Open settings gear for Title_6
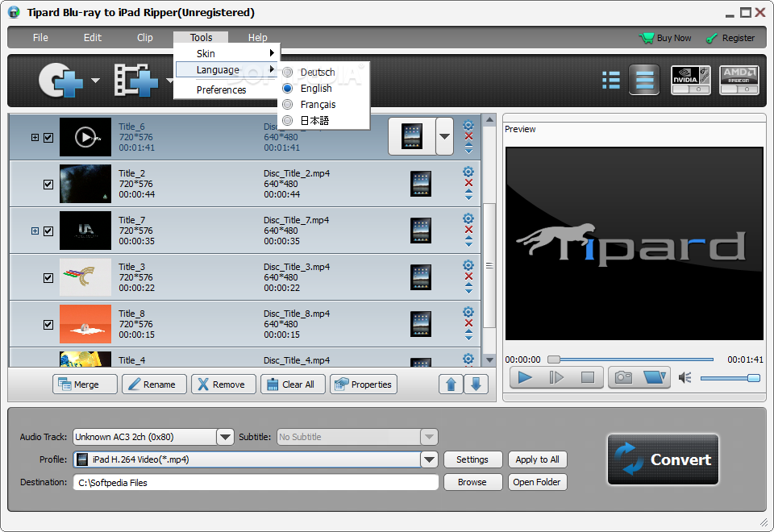Screen dimensions: 774x532 [468, 126]
